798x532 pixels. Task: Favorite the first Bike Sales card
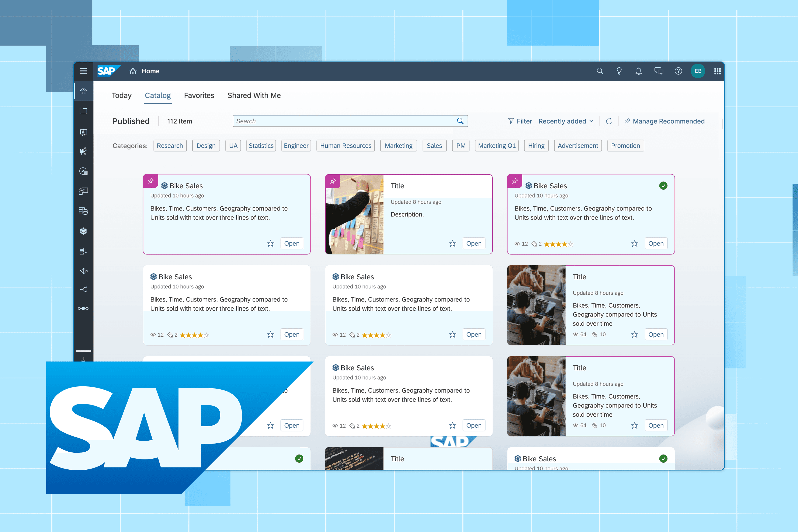point(270,244)
